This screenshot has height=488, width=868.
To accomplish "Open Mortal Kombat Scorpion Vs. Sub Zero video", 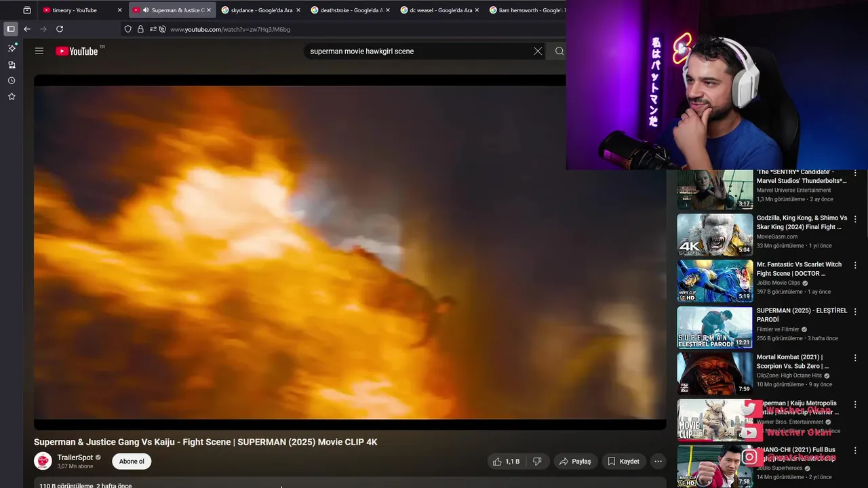I will point(715,373).
